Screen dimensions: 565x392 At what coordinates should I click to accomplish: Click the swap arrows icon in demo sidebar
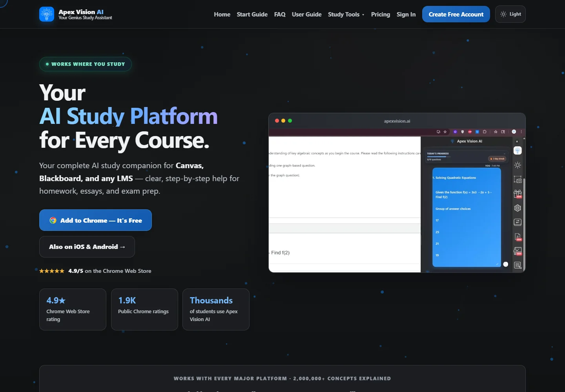point(518,222)
